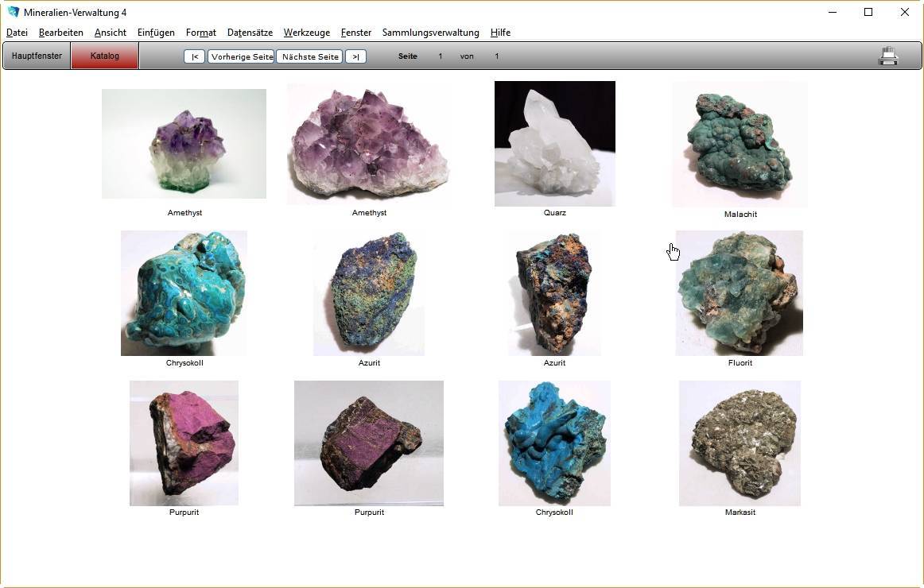Click the Mineralien-Verwaltung app icon in title bar
This screenshot has width=924, height=588.
pyautogui.click(x=13, y=12)
